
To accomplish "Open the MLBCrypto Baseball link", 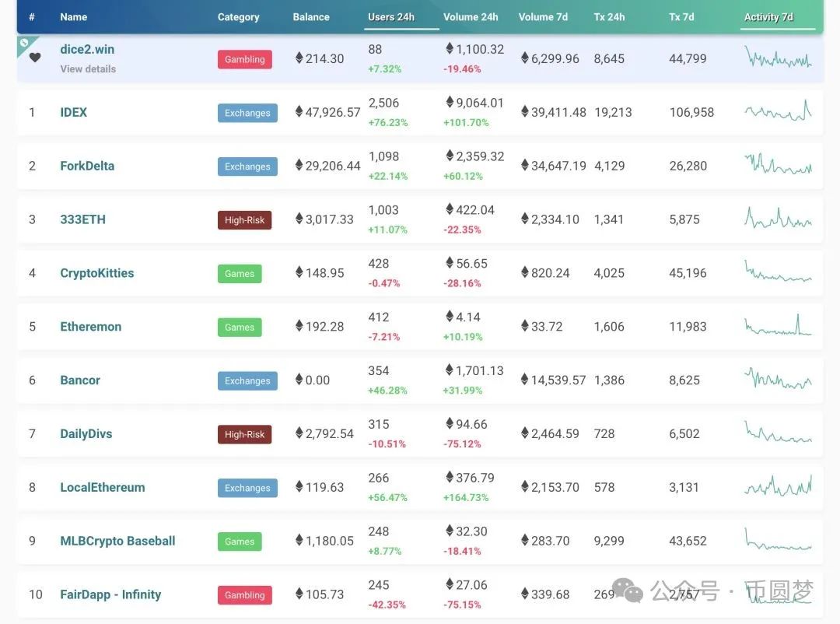I will pos(117,541).
